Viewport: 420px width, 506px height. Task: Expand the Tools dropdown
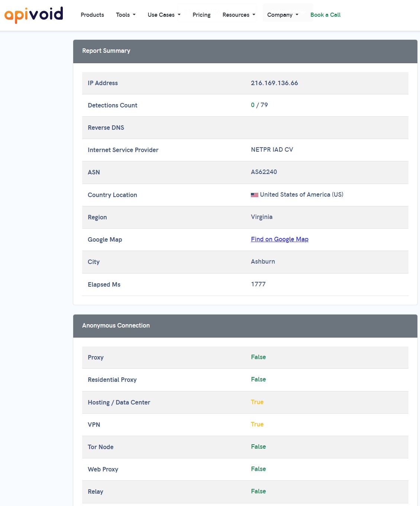pyautogui.click(x=126, y=15)
